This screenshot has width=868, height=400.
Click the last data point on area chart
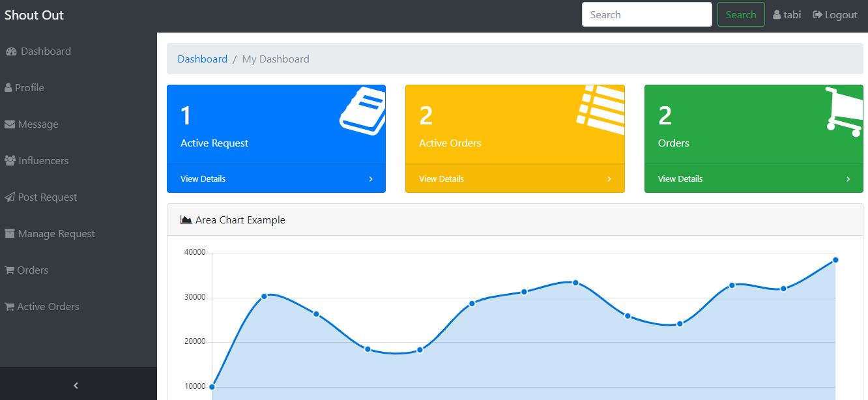coord(835,260)
